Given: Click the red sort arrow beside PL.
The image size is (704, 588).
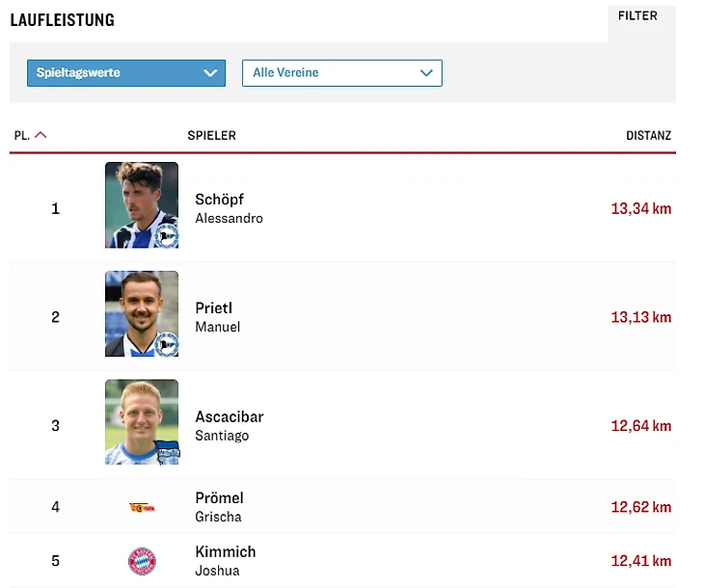Looking at the screenshot, I should point(41,135).
